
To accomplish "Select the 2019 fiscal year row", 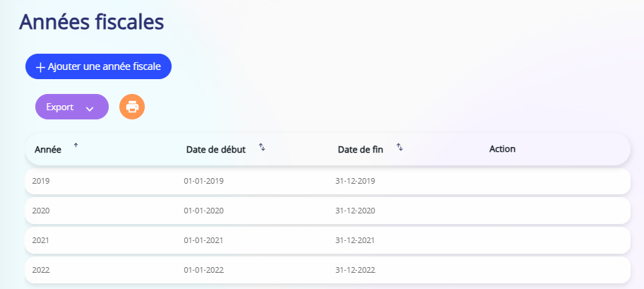I will 328,181.
